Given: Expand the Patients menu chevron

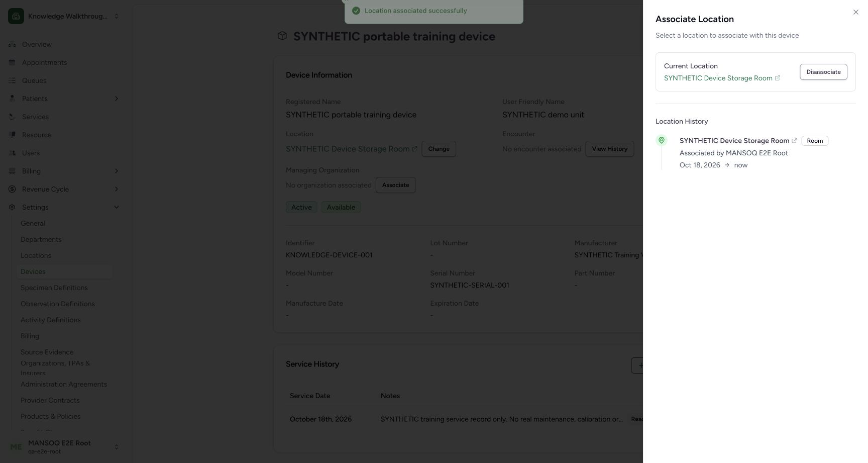Looking at the screenshot, I should coord(117,99).
